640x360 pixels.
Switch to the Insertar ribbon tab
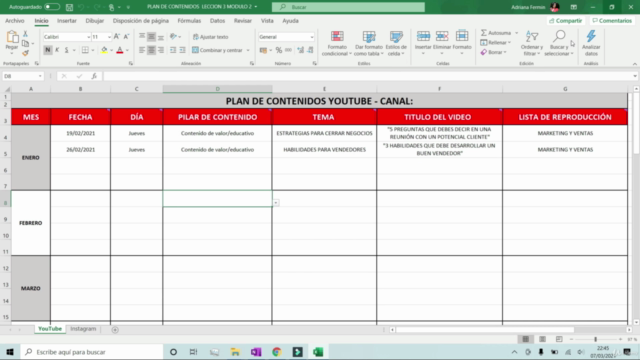[x=67, y=20]
